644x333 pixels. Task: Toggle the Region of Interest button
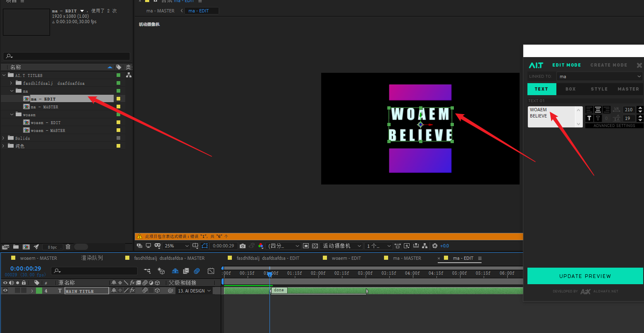pos(306,246)
